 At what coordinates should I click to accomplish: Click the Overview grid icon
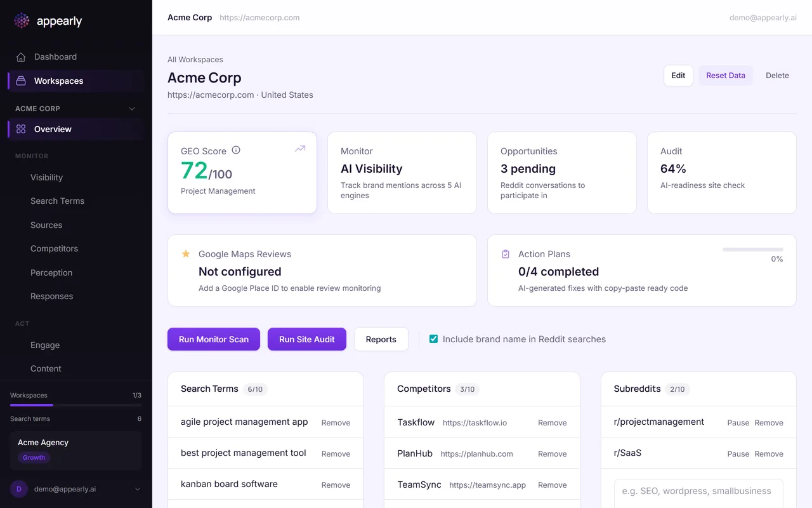[21, 130]
